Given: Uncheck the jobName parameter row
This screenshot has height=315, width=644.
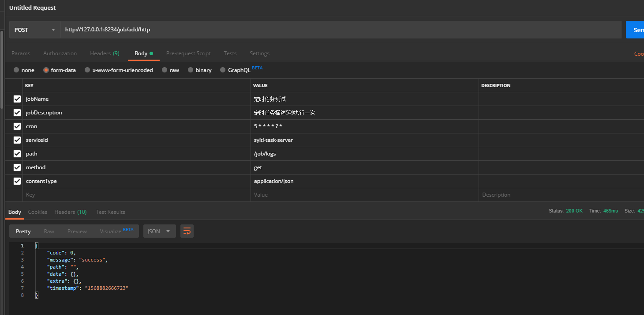Looking at the screenshot, I should coord(17,99).
